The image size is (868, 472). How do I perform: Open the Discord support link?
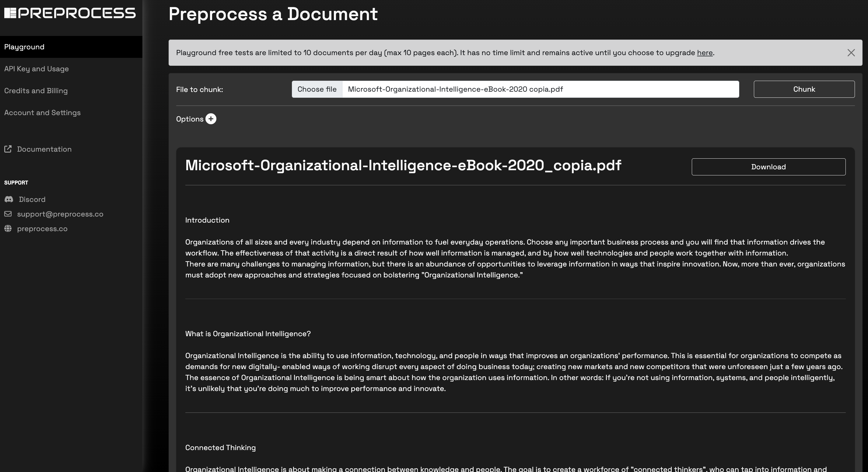coord(32,199)
